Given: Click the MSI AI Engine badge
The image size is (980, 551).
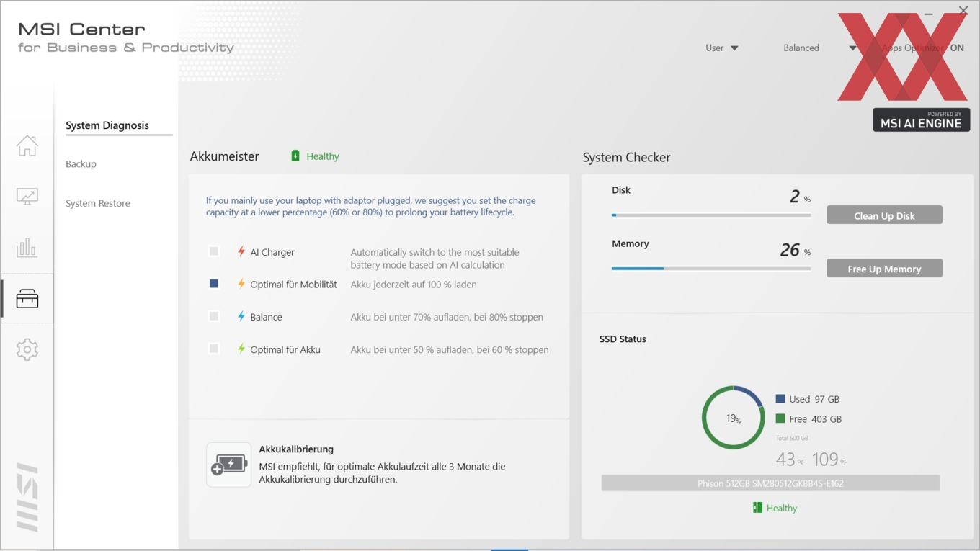Looking at the screenshot, I should click(921, 120).
